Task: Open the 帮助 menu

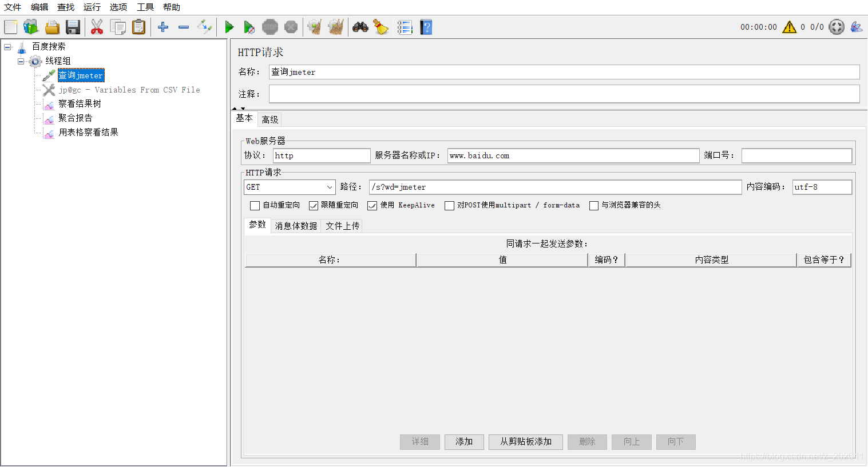Action: point(172,7)
